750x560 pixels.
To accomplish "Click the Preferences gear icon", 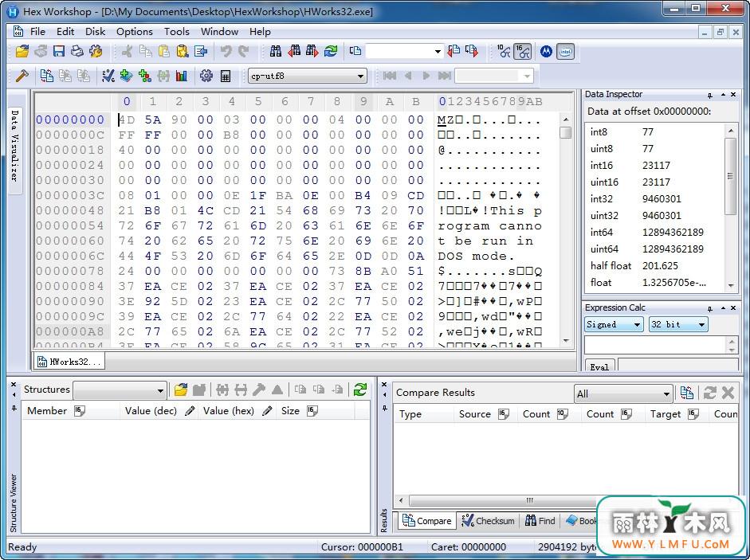I will click(206, 76).
